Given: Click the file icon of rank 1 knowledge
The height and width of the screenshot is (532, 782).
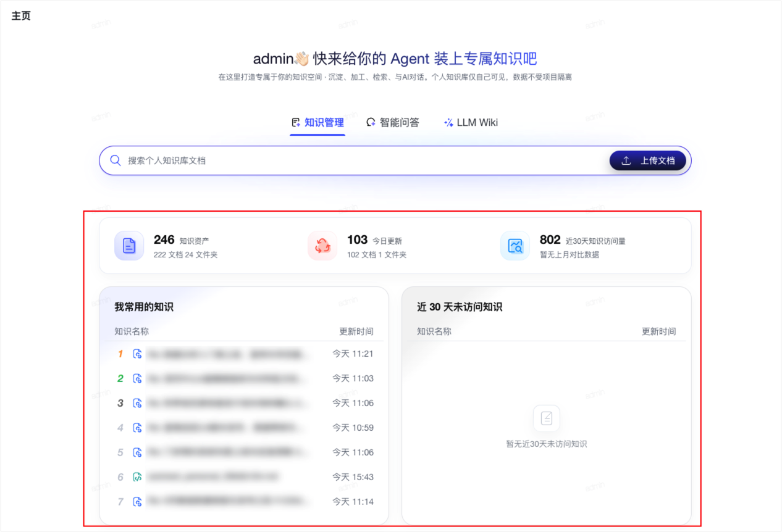Looking at the screenshot, I should [x=138, y=354].
